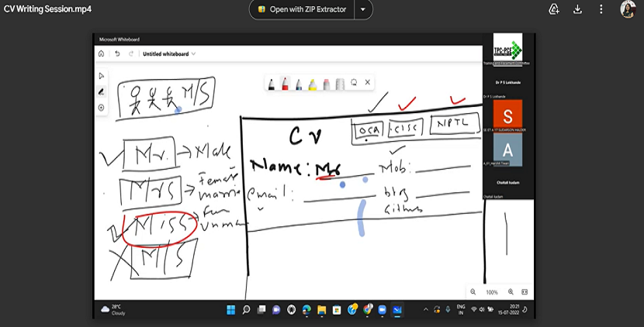644x327 pixels.
Task: Open Wi-Fi network tray icon
Action: 473,310
